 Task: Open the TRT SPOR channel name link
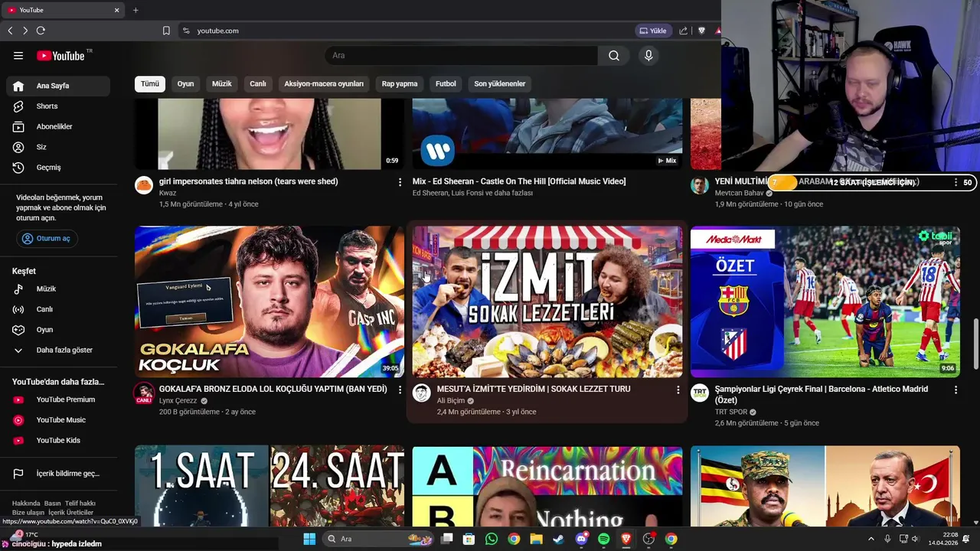pyautogui.click(x=731, y=412)
